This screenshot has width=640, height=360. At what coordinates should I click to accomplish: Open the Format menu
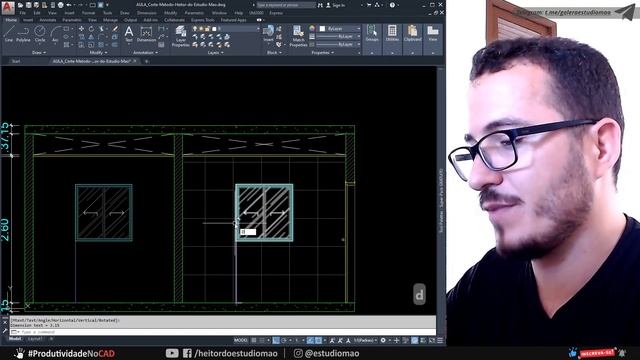click(88, 13)
